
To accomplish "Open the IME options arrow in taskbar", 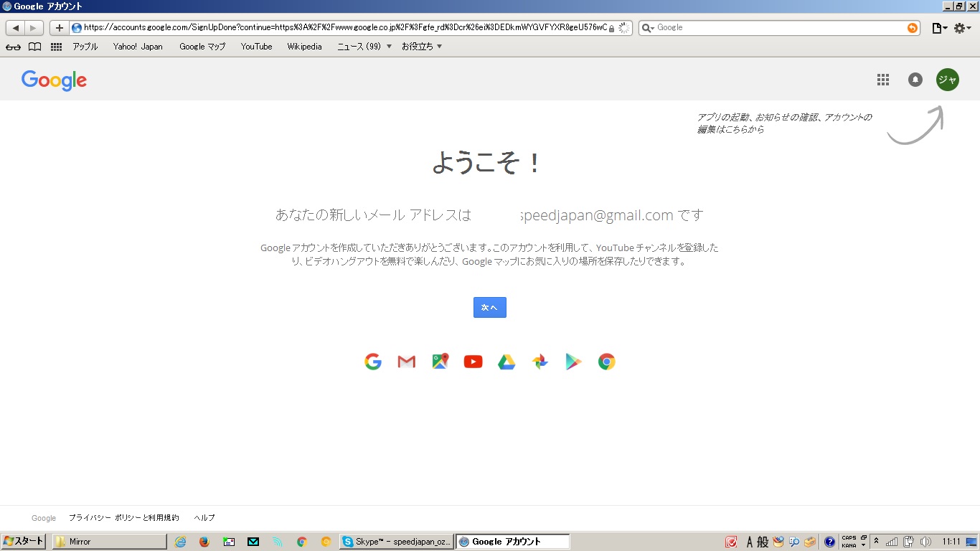I will (864, 545).
